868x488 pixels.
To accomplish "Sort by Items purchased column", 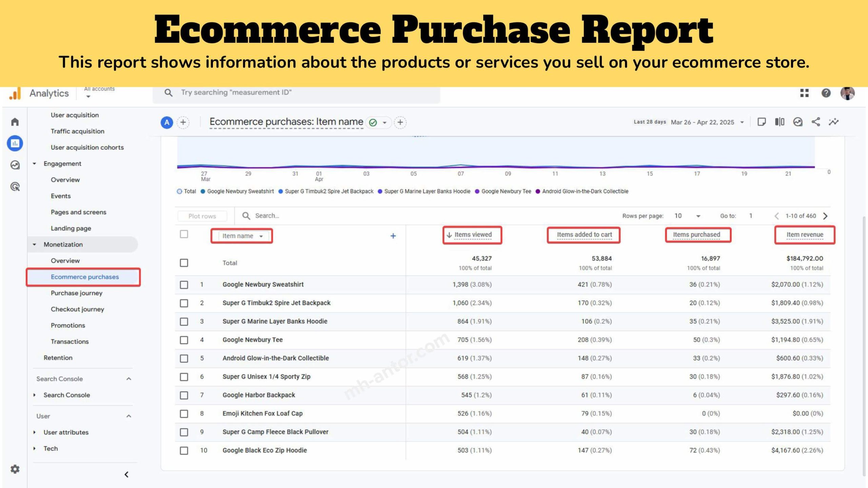I will (x=696, y=235).
